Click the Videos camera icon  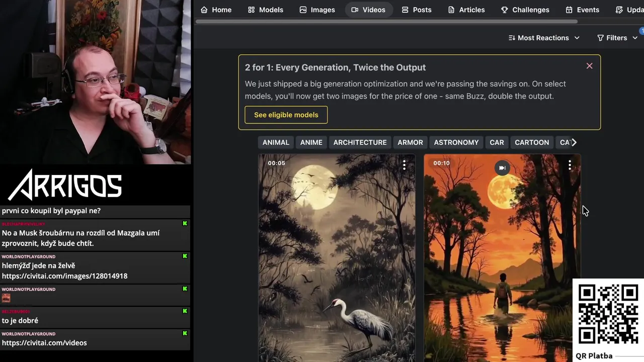[x=355, y=10]
